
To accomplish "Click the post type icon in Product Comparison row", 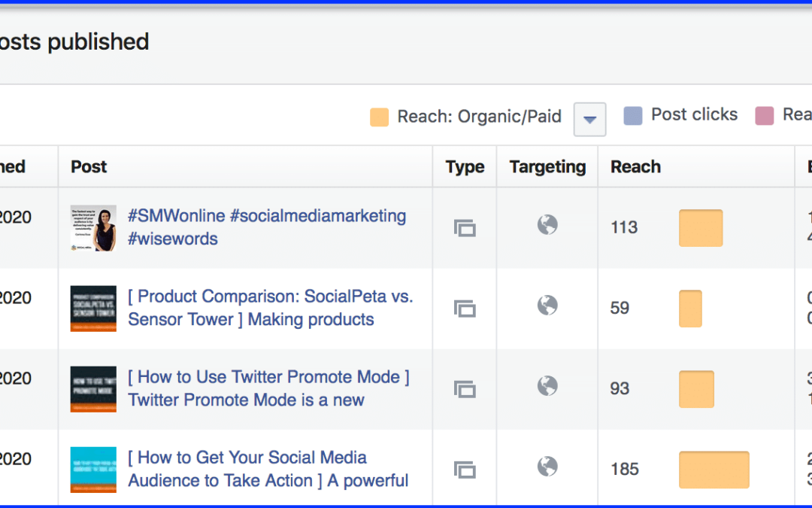I will 465,309.
